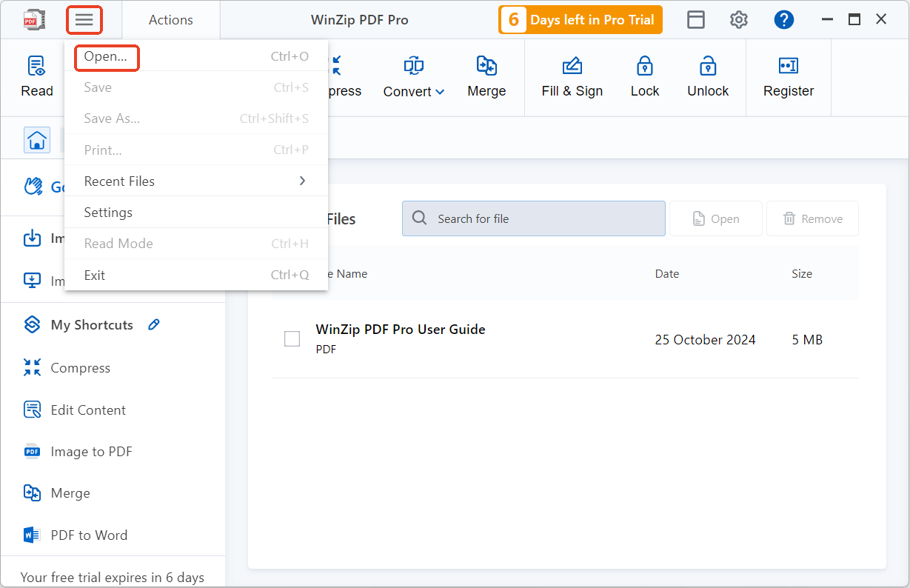Select Image to PDF in the sidebar
The height and width of the screenshot is (588, 910).
pos(90,451)
